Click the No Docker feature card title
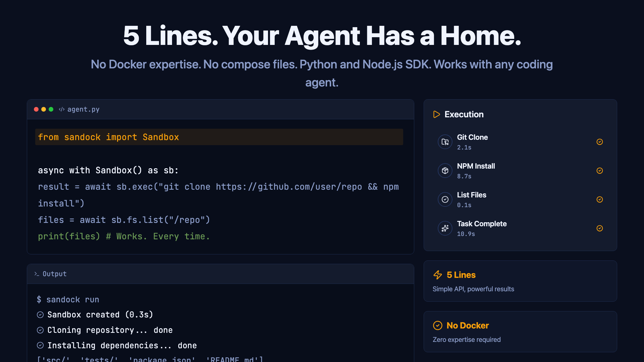This screenshot has height=362, width=644. coord(468,325)
